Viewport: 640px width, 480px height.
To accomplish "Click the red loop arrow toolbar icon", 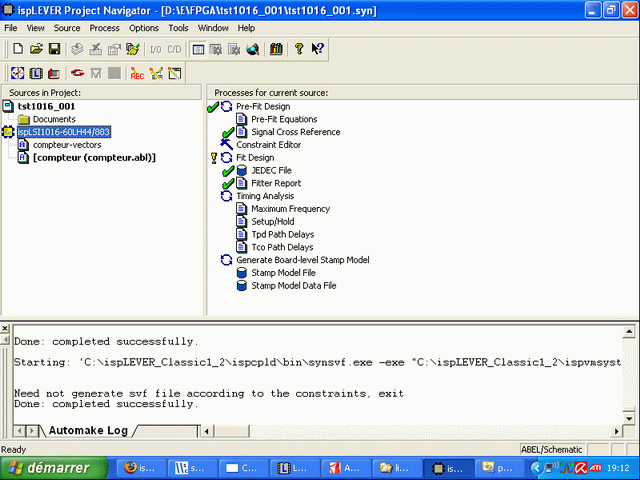I will tap(77, 73).
